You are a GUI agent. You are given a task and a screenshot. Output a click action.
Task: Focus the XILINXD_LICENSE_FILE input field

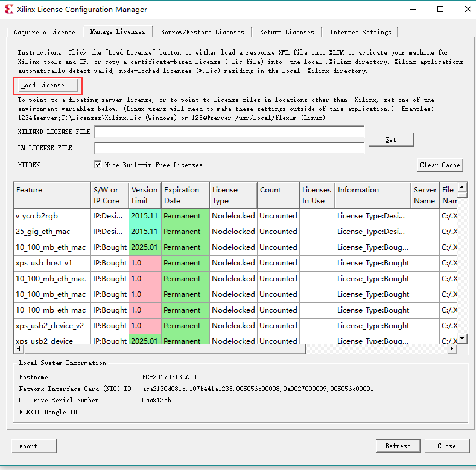pos(229,132)
